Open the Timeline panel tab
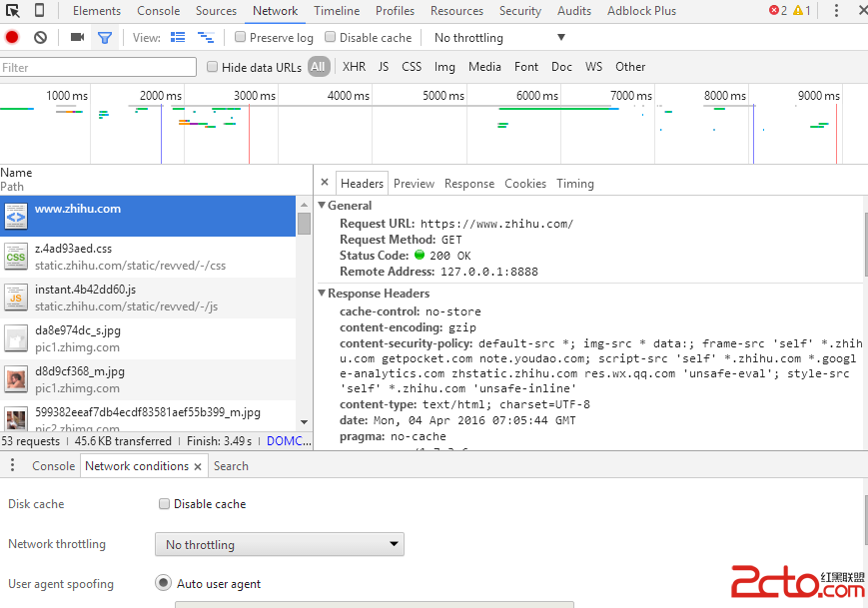This screenshot has height=608, width=868. (x=337, y=11)
